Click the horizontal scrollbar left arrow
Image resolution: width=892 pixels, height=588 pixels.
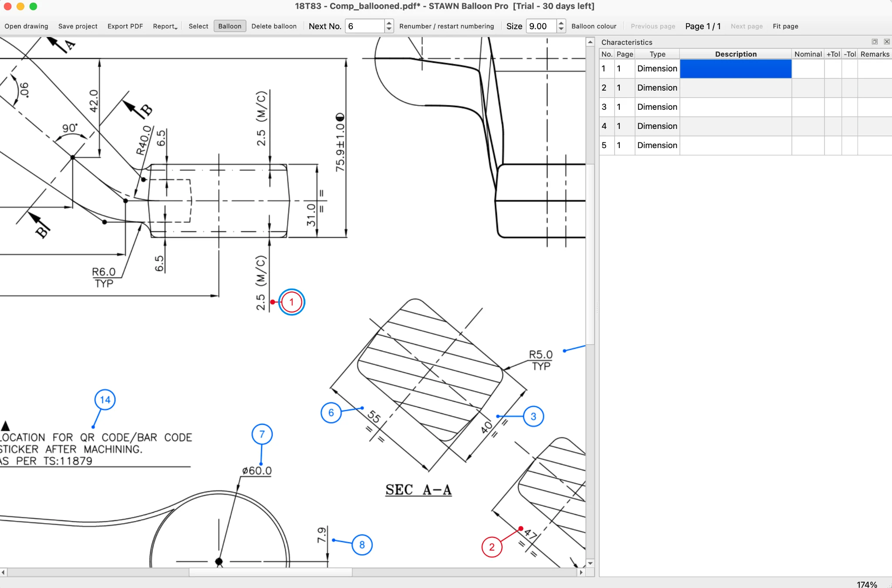pos(3,572)
